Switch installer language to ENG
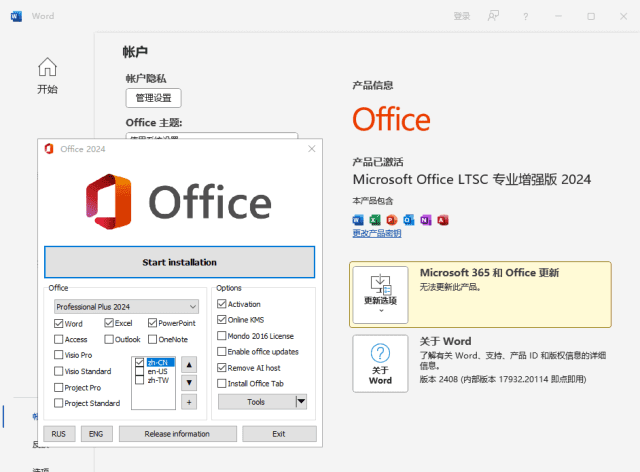This screenshot has height=472, width=640. tap(96, 434)
